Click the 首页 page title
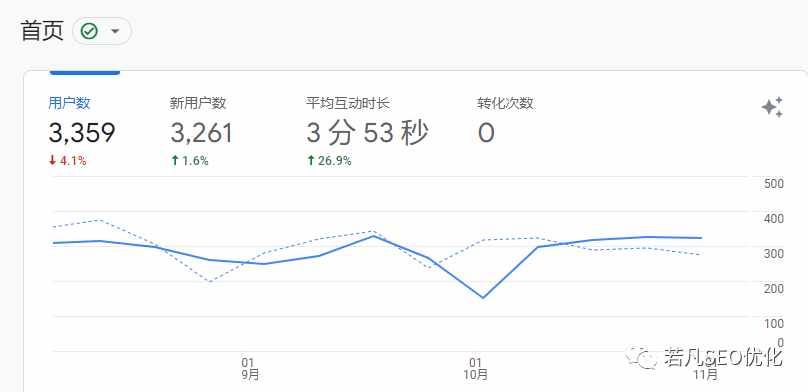Image resolution: width=808 pixels, height=392 pixels. 42,31
